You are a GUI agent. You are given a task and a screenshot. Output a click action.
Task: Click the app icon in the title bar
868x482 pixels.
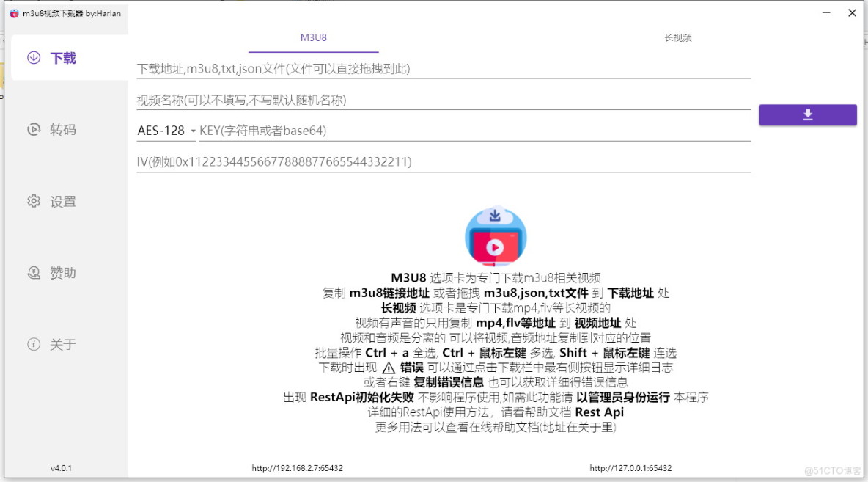click(x=15, y=12)
